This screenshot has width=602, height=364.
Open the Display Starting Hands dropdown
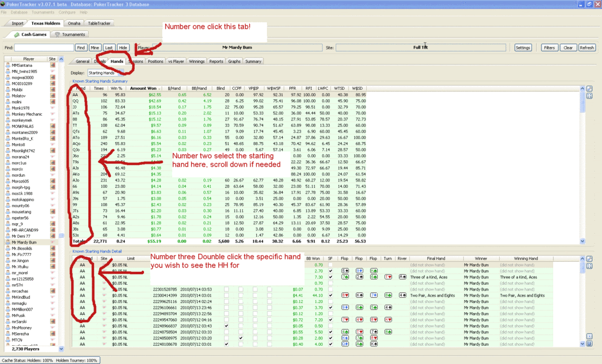[106, 73]
